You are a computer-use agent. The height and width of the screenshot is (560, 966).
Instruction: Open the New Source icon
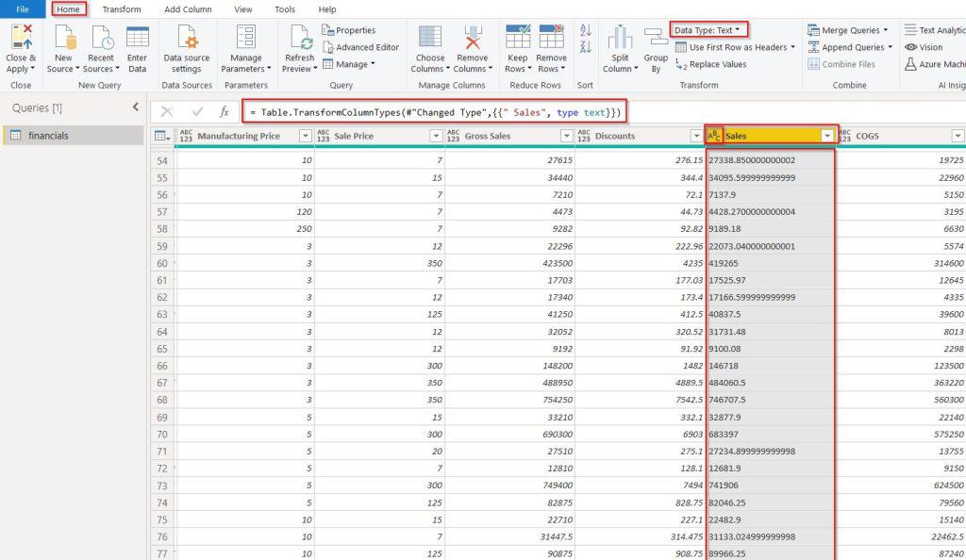click(64, 37)
